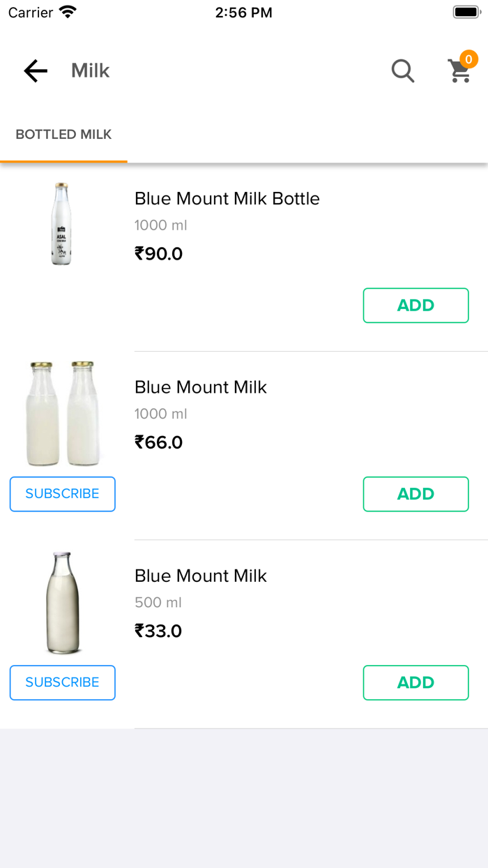Subscribe to the 1000 ml Blue Mount Milk
The height and width of the screenshot is (868, 488).
point(63,494)
